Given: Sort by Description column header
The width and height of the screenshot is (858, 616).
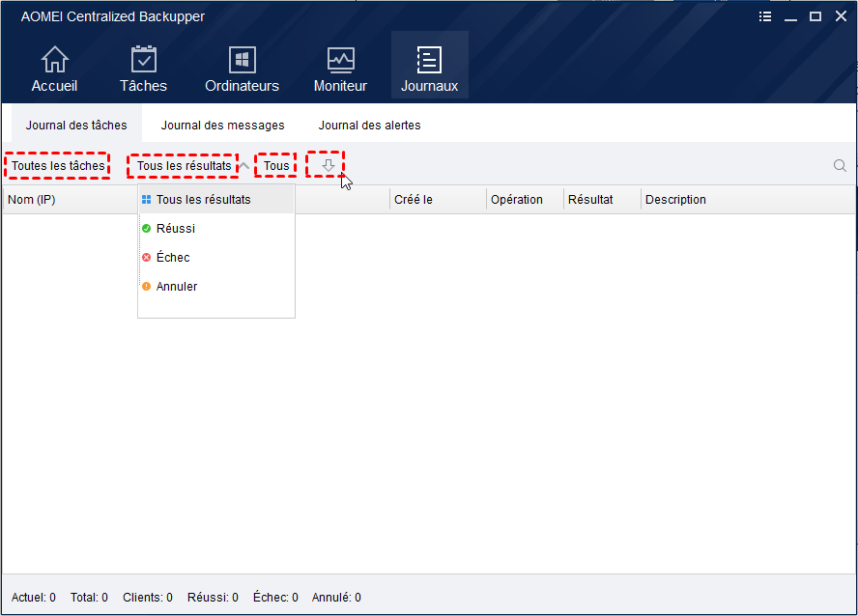Looking at the screenshot, I should (x=675, y=200).
